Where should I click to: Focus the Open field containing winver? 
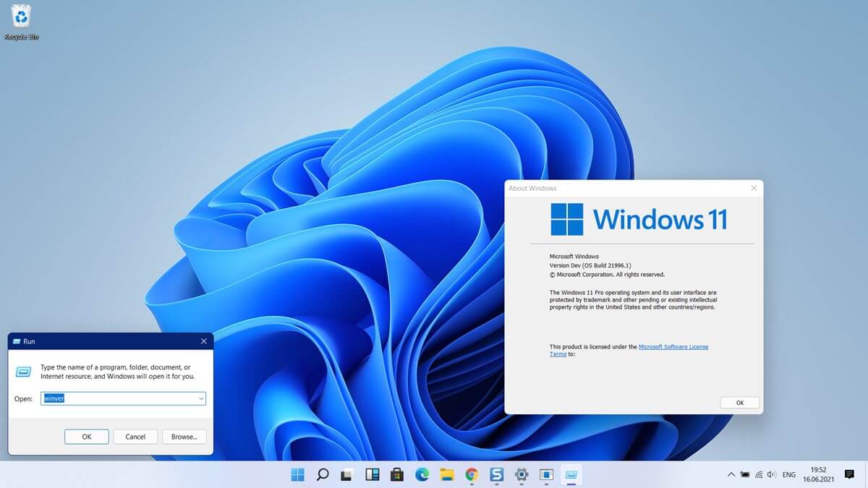point(124,398)
